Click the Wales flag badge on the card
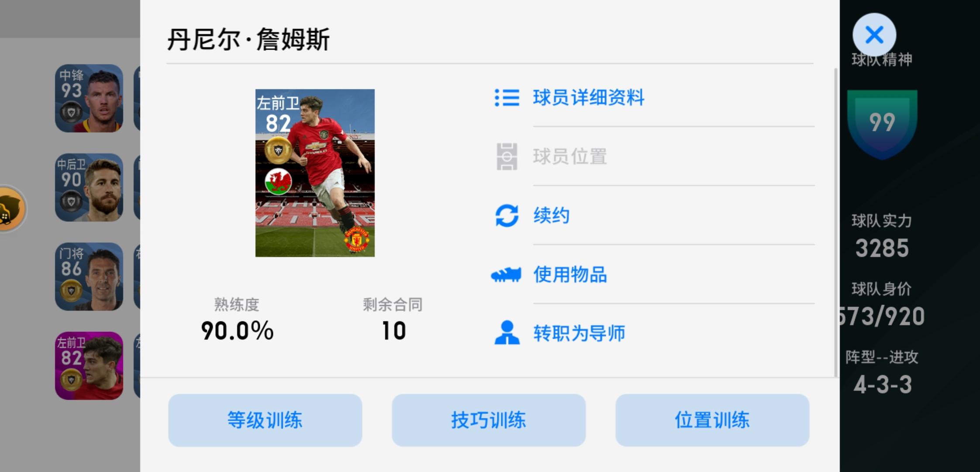This screenshot has width=980, height=472. tap(278, 182)
